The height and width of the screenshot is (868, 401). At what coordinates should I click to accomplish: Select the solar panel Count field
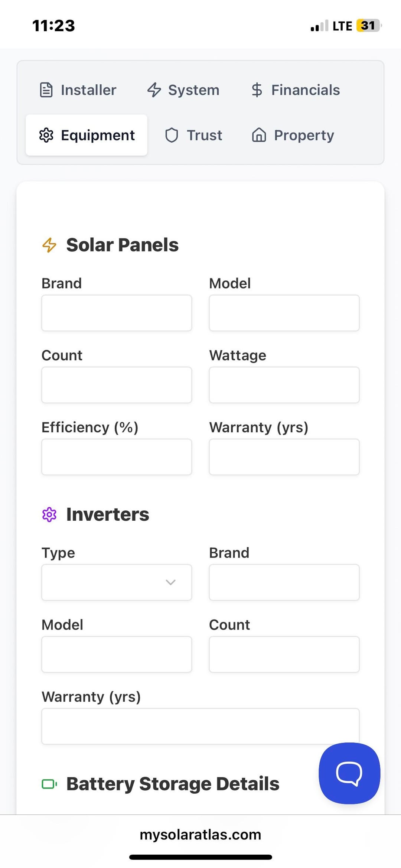click(x=117, y=385)
